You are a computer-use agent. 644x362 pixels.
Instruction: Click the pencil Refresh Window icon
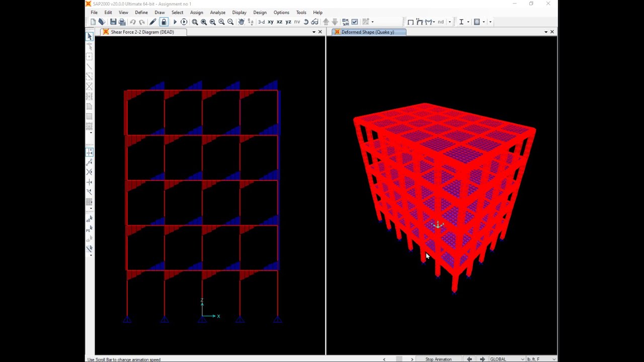pos(153,22)
